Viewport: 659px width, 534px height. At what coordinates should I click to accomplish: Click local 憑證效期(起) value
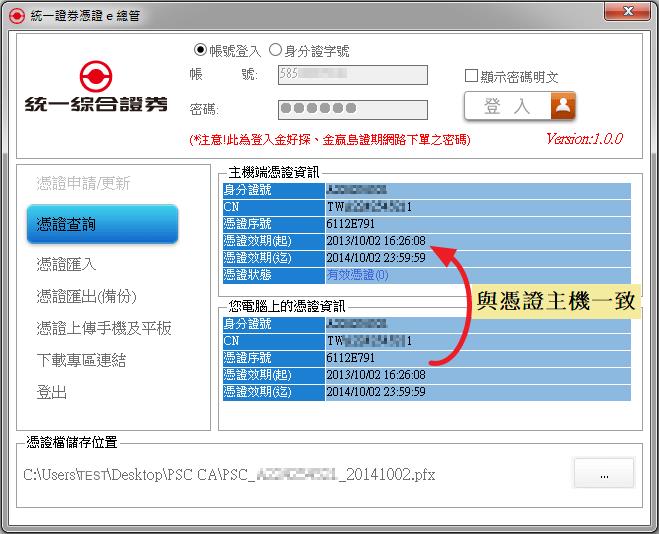pyautogui.click(x=376, y=375)
